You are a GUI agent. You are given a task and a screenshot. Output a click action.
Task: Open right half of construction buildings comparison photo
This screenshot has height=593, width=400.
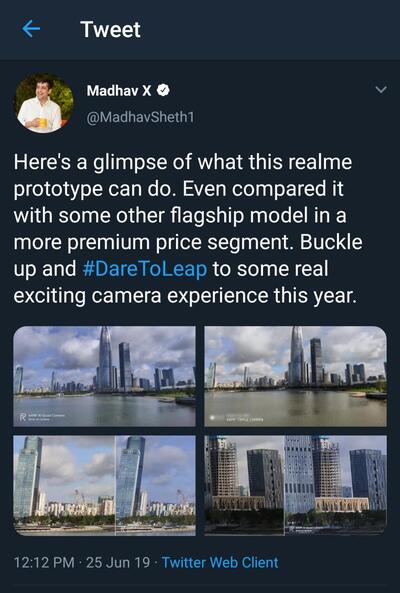click(335, 485)
